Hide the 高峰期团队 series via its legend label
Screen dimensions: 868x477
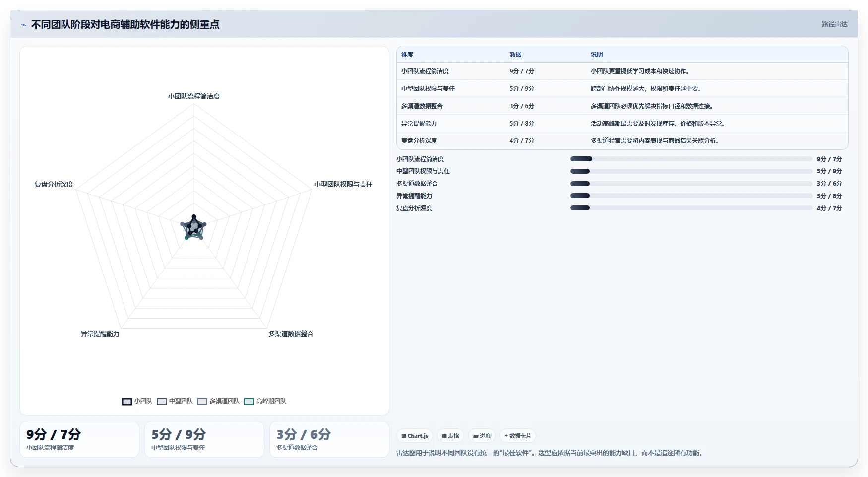(x=271, y=401)
